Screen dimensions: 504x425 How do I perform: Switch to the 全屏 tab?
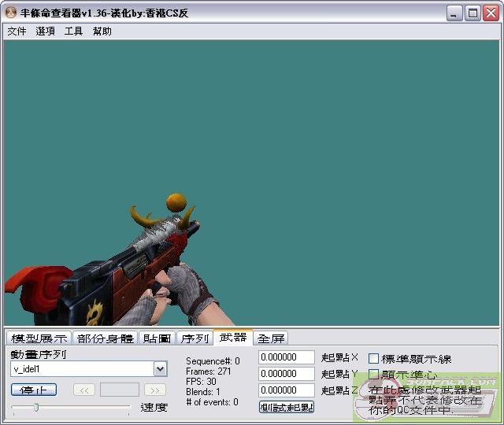(x=271, y=338)
